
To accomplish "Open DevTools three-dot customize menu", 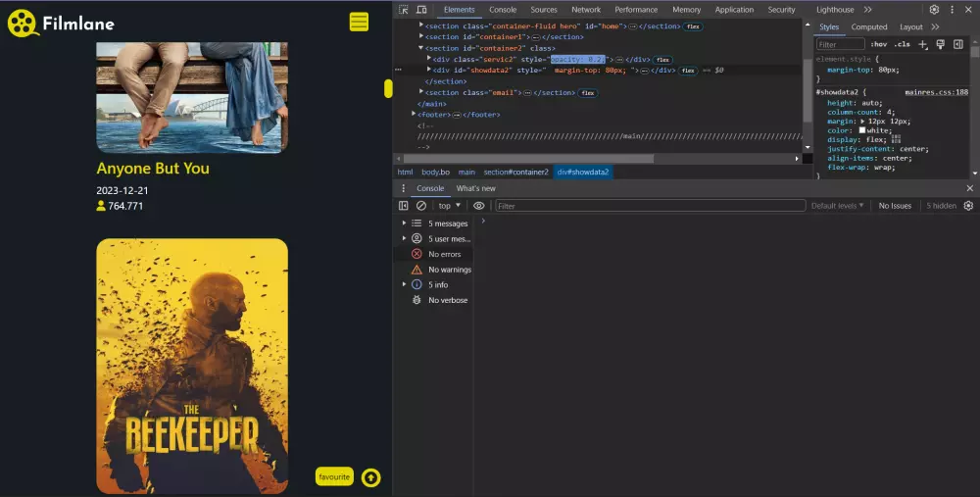I will (x=952, y=10).
